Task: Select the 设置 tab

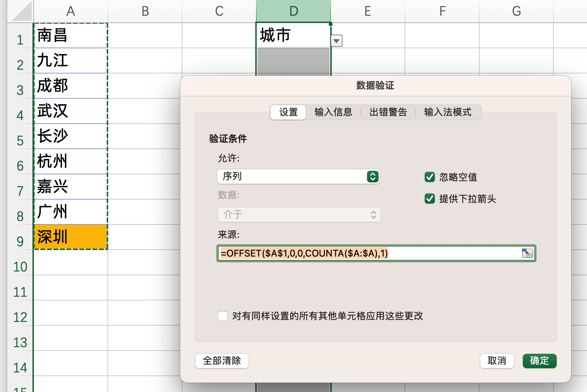Action: click(x=288, y=112)
